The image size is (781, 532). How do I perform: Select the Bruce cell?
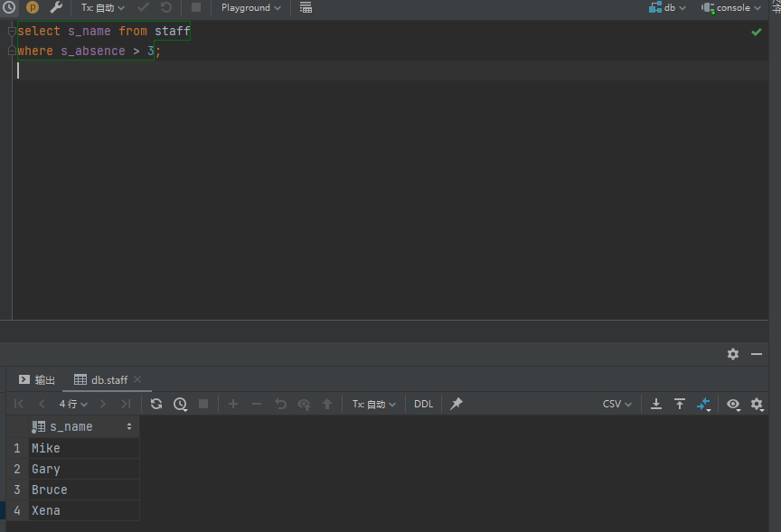[84, 490]
